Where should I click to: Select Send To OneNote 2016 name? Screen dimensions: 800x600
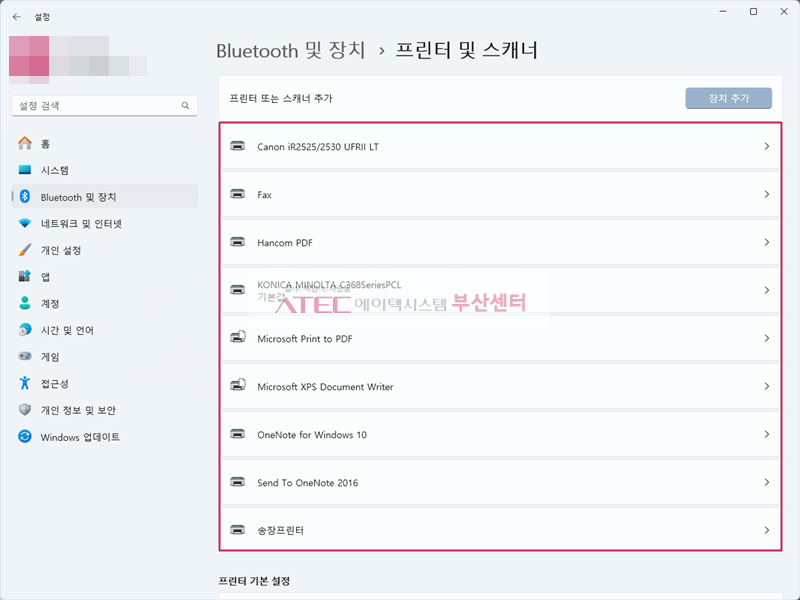tap(308, 483)
